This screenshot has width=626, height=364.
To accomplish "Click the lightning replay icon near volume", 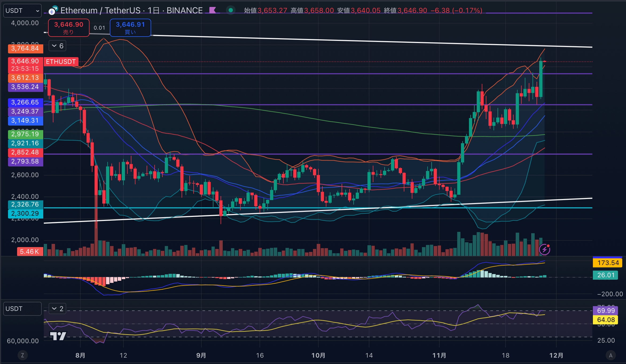I will coord(545,249).
